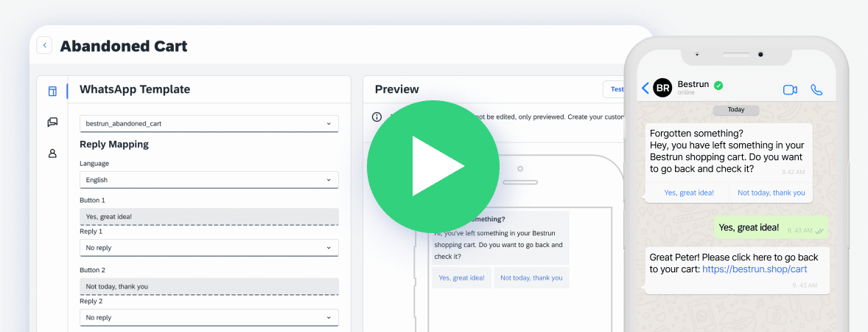Tap the Bestrun contact name on phone
Viewport: 868px width, 332px height.
[693, 84]
